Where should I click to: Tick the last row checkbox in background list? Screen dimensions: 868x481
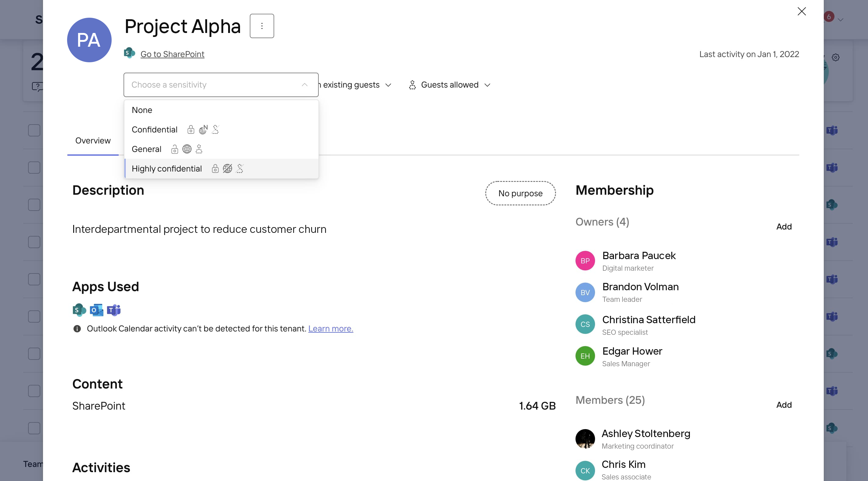[x=34, y=428]
